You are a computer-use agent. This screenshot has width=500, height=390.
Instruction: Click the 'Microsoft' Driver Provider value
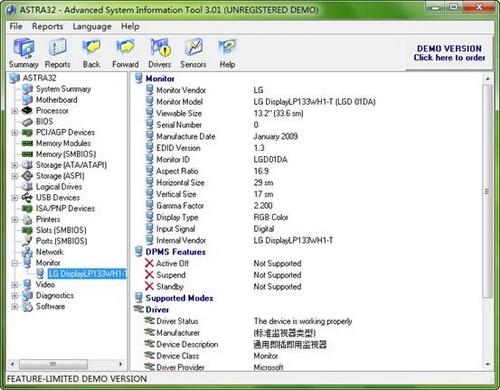(268, 367)
